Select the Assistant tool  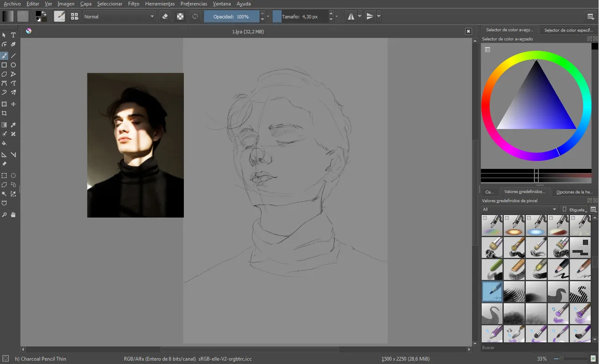(4, 154)
